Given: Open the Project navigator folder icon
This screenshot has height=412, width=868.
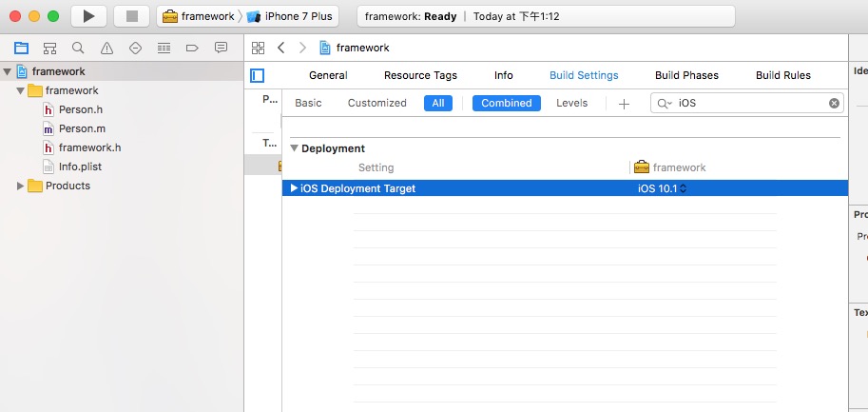Looking at the screenshot, I should (21, 49).
